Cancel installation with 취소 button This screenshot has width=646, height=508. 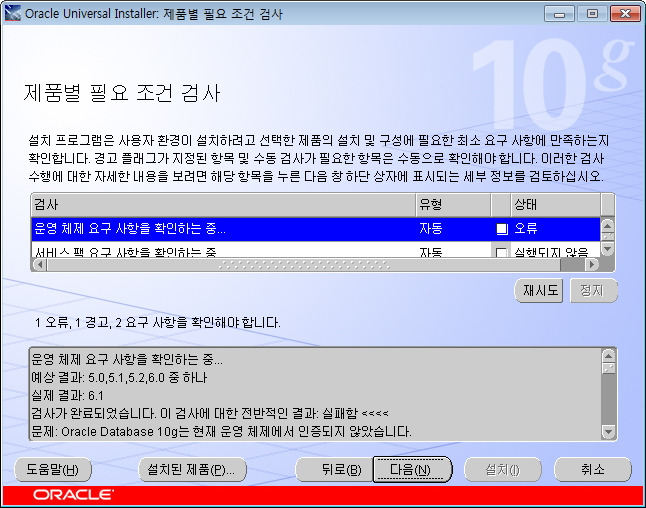(592, 469)
